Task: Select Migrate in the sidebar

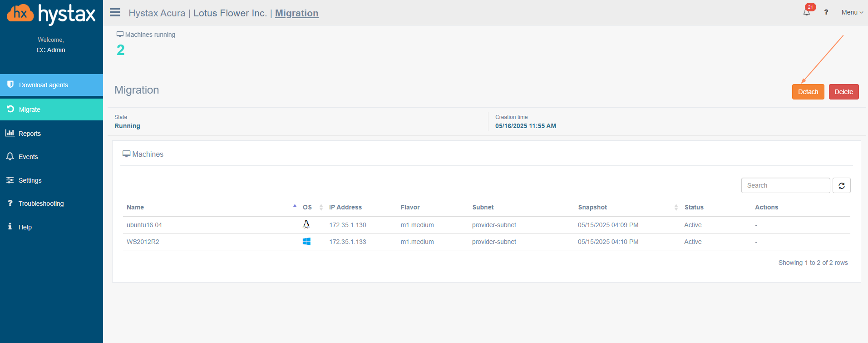Action: pyautogui.click(x=51, y=109)
